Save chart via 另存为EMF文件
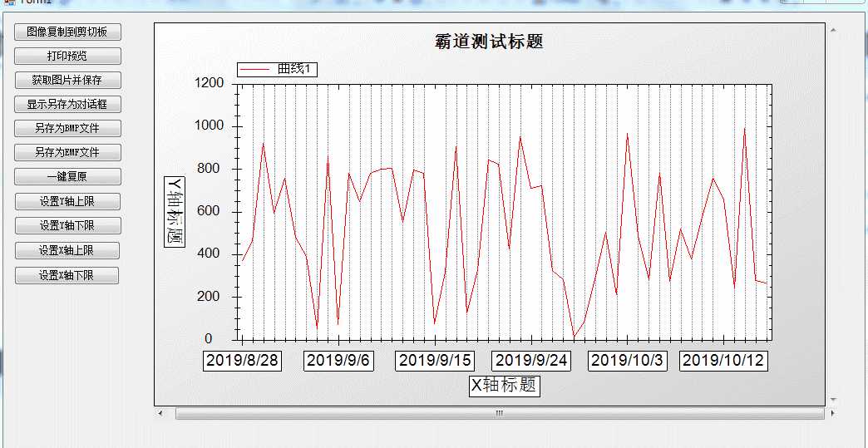 pos(67,152)
